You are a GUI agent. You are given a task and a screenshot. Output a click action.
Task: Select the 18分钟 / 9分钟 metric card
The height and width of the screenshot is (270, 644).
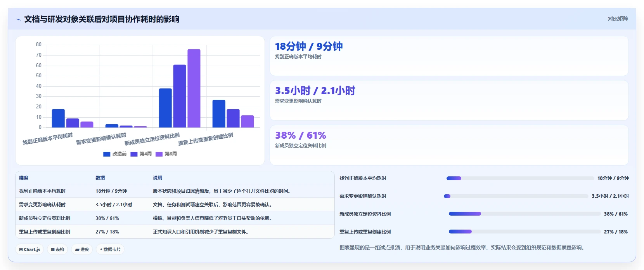[x=449, y=56]
